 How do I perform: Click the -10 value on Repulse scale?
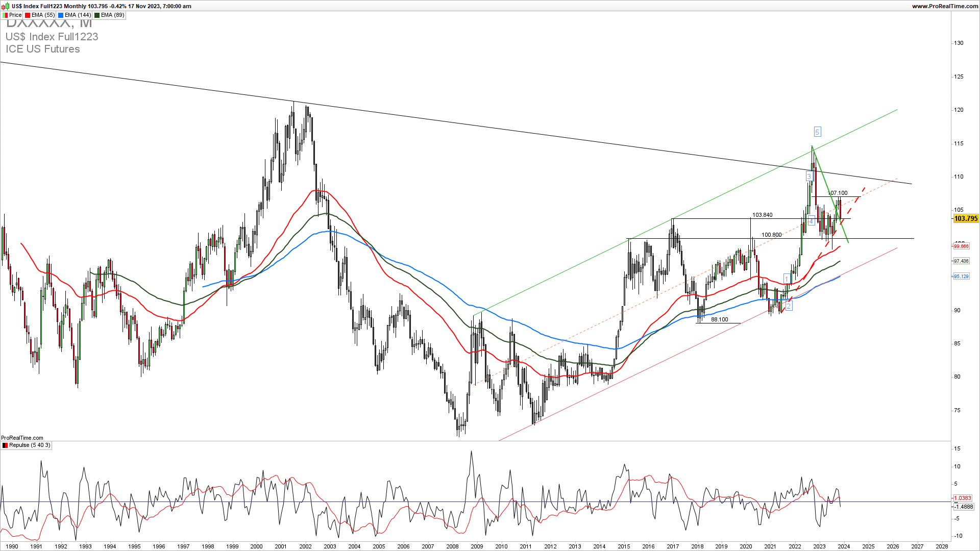[x=958, y=536]
